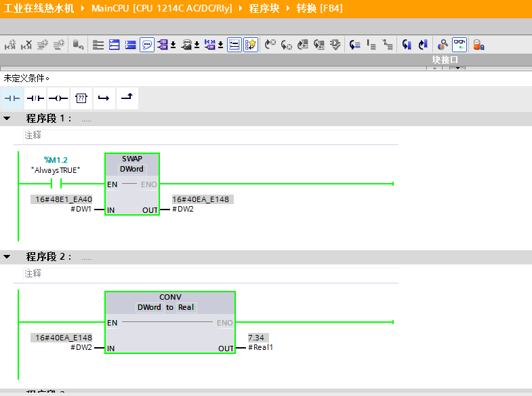532x396 pixels.
Task: Insert a normally closed contact
Action: point(35,98)
